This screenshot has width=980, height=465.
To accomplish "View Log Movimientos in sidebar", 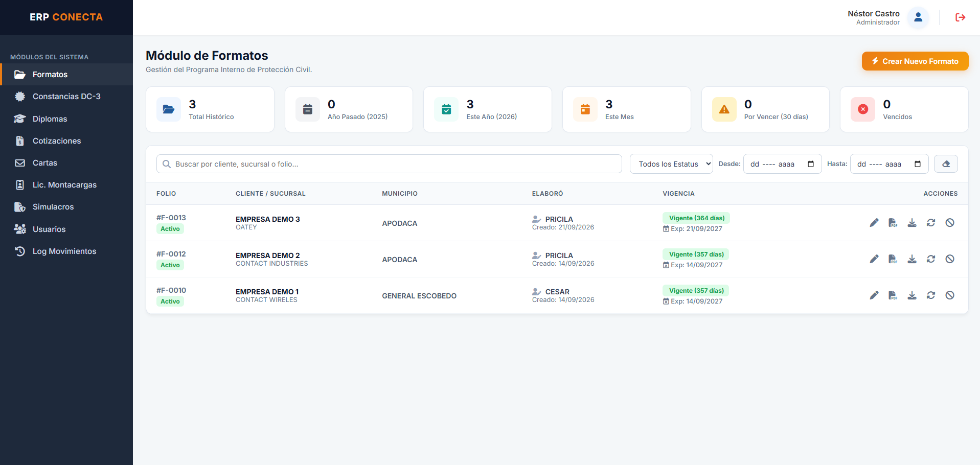I will (66, 251).
